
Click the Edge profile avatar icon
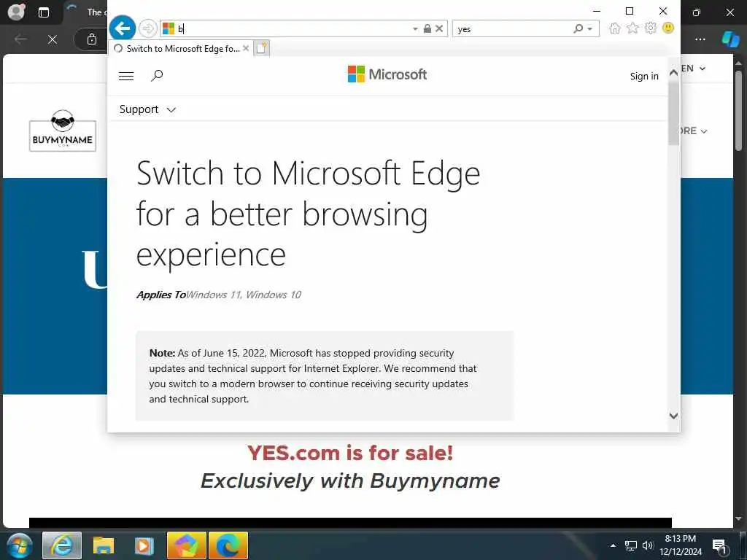[16, 12]
